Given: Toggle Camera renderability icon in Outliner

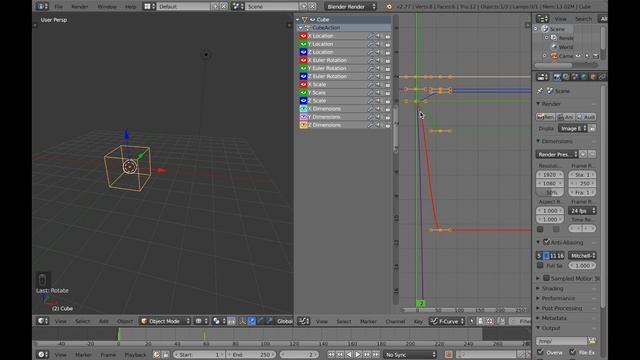Looking at the screenshot, I should click(596, 56).
